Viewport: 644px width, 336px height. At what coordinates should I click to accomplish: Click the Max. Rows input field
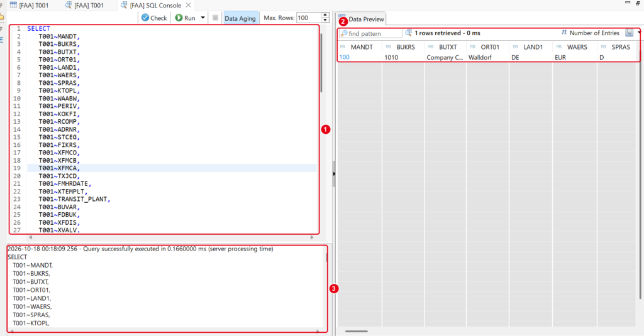tap(308, 18)
